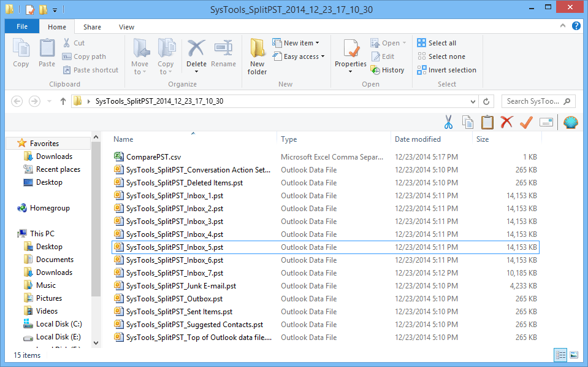588x367 pixels.
Task: Switch to the View ribbon tab
Action: (126, 27)
